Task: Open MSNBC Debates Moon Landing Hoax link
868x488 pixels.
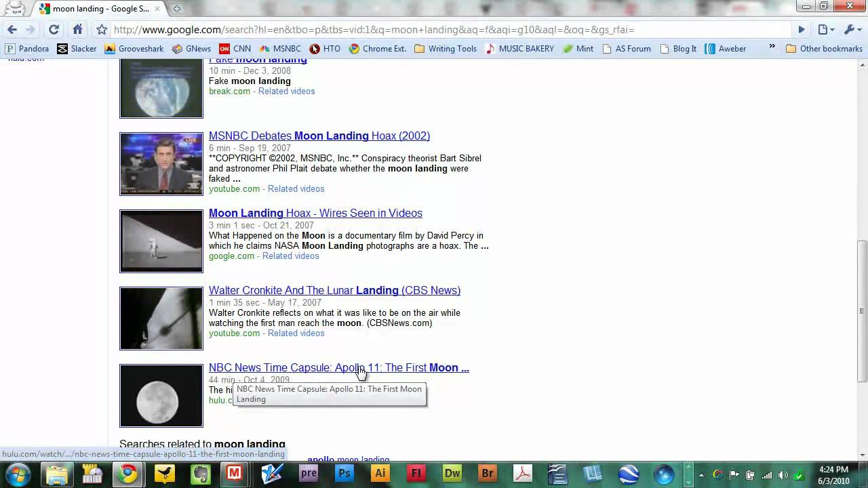Action: (319, 136)
